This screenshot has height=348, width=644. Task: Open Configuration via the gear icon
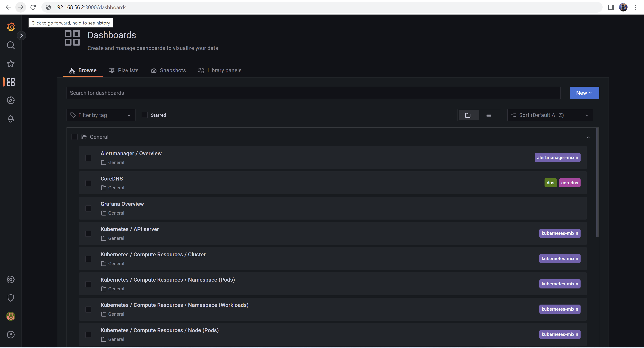[11, 279]
